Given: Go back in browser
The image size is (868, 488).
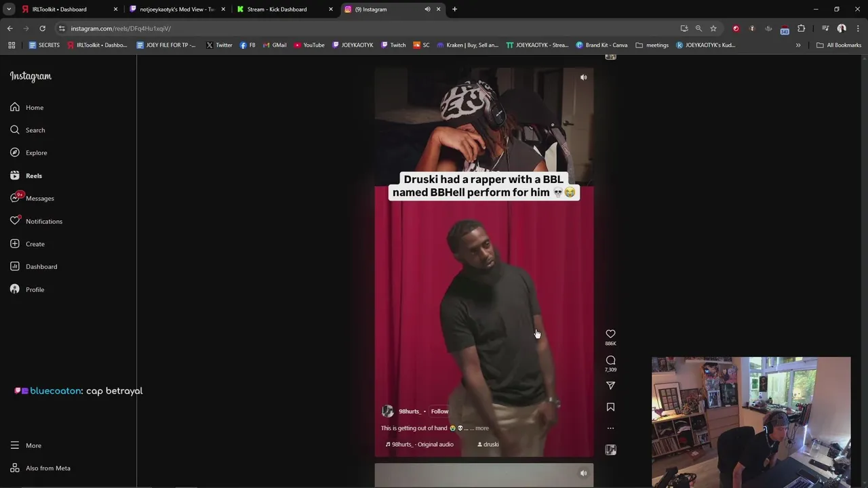Looking at the screenshot, I should point(10,28).
